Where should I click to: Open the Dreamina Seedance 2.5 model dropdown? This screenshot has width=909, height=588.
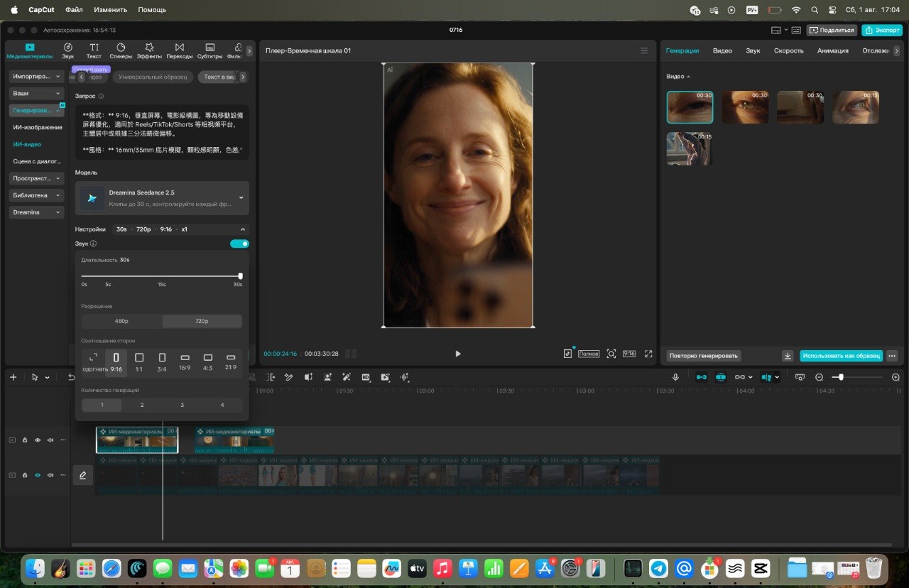pos(162,198)
